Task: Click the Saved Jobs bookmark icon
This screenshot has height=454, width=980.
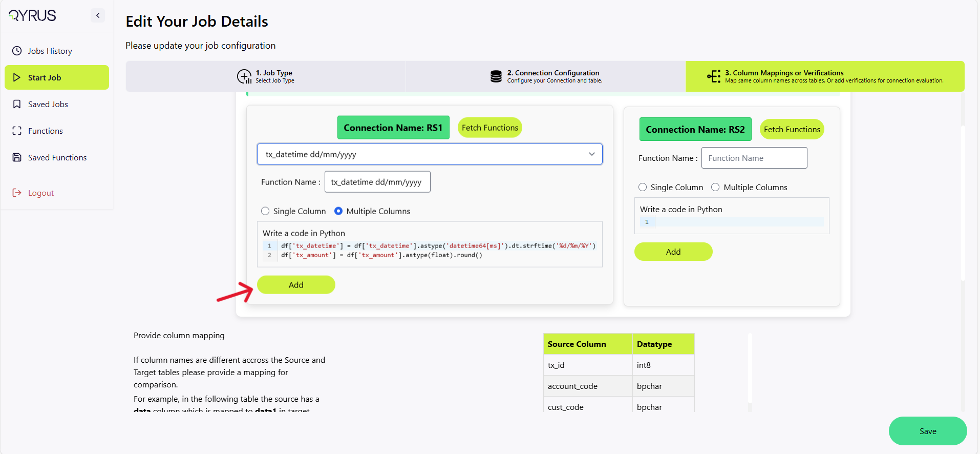Action: [x=17, y=104]
